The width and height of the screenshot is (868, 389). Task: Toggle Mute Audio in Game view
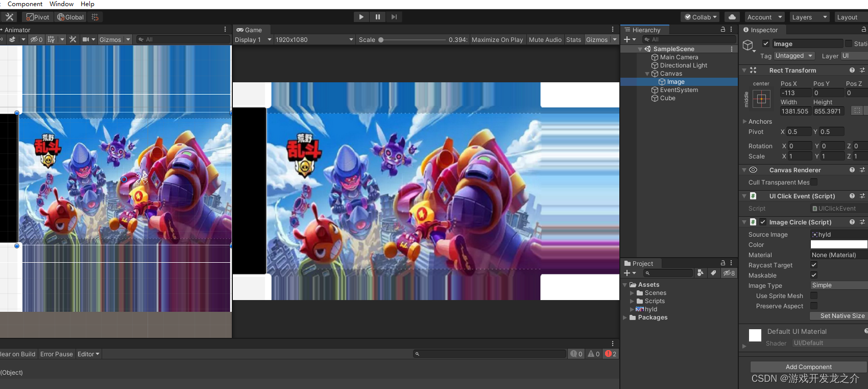coord(545,39)
